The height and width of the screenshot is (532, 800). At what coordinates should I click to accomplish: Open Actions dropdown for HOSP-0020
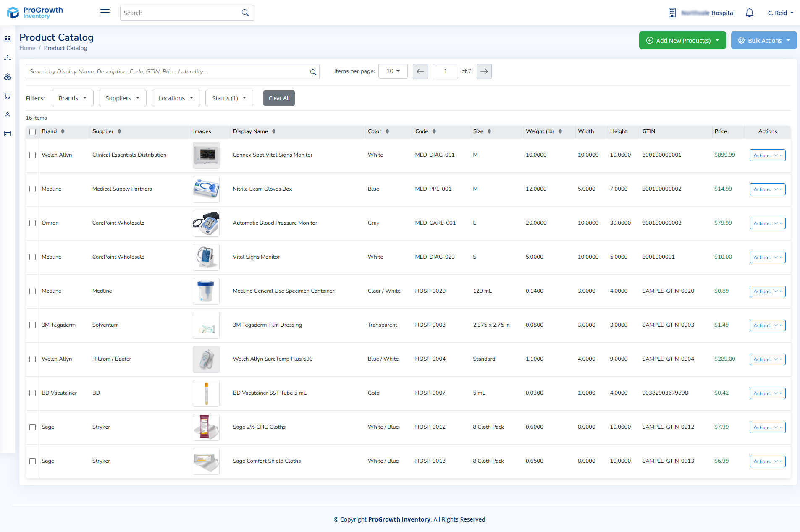pyautogui.click(x=768, y=291)
